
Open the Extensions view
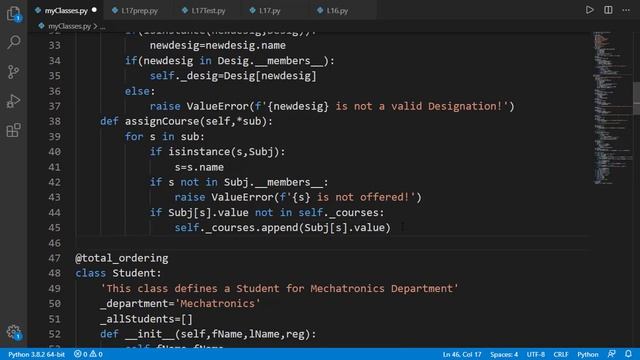click(13, 130)
